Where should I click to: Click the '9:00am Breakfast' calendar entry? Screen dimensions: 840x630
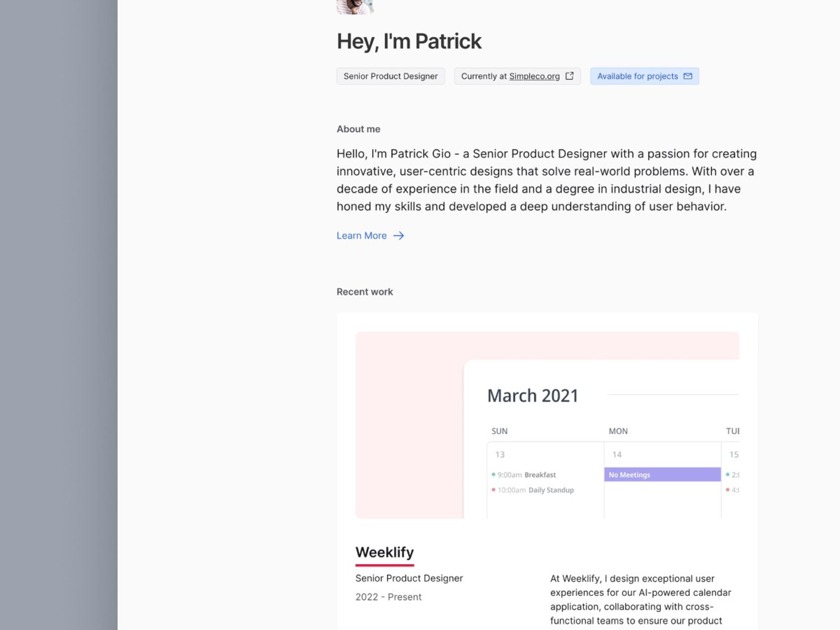click(x=524, y=475)
